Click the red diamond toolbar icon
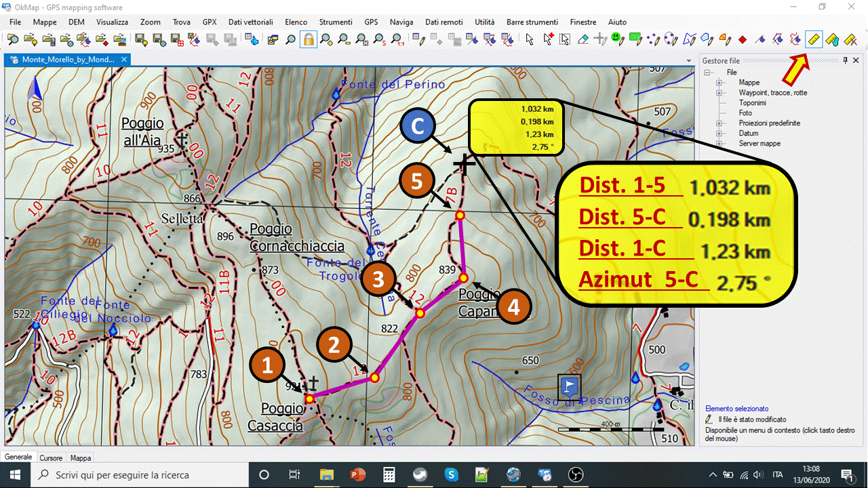The height and width of the screenshot is (488, 868). pos(743,39)
